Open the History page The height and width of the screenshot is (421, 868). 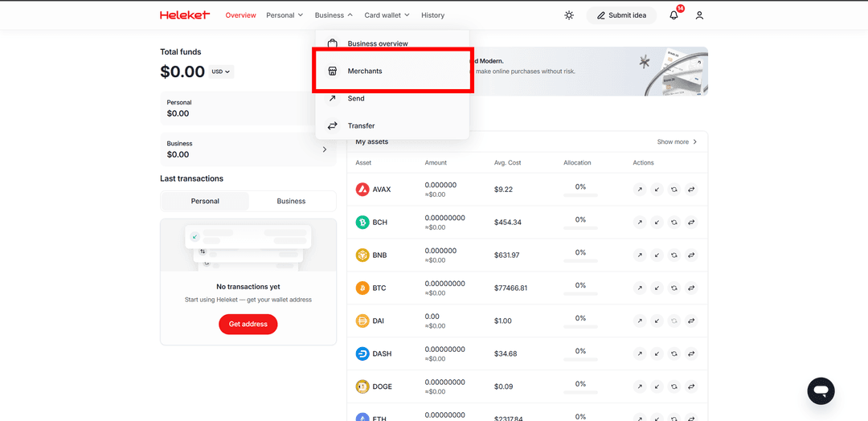coord(433,15)
